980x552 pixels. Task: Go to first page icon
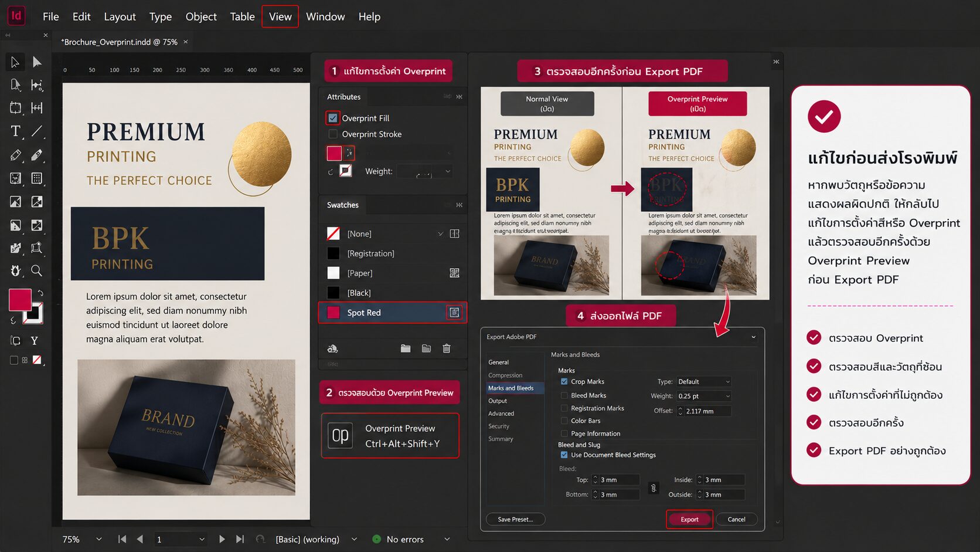pyautogui.click(x=122, y=539)
